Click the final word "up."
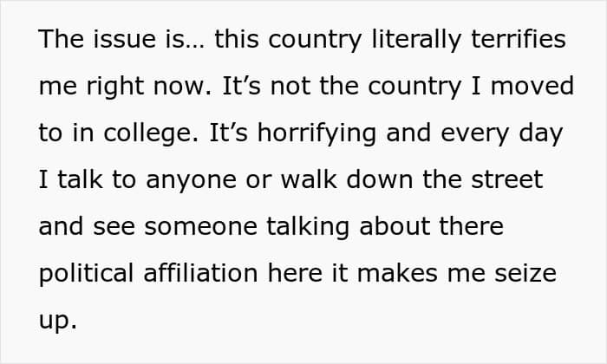Screen dimensions: 607x364 [x=58, y=322]
